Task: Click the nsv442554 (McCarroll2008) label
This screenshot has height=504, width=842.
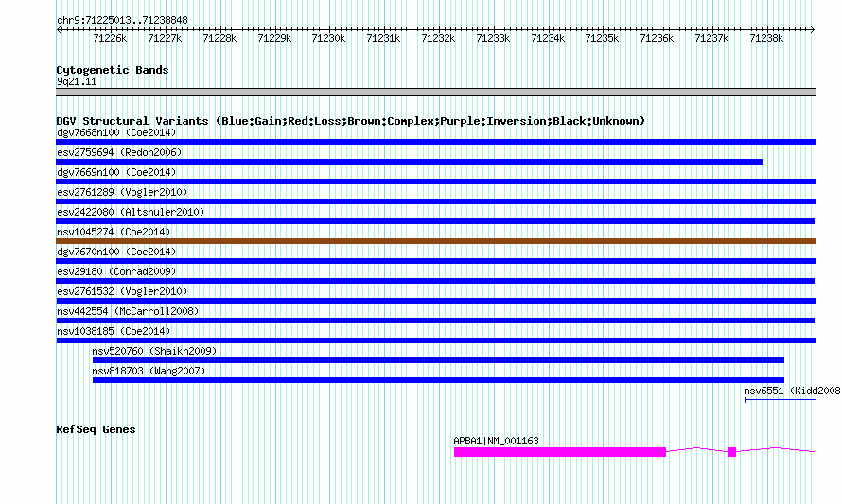Action: [128, 311]
